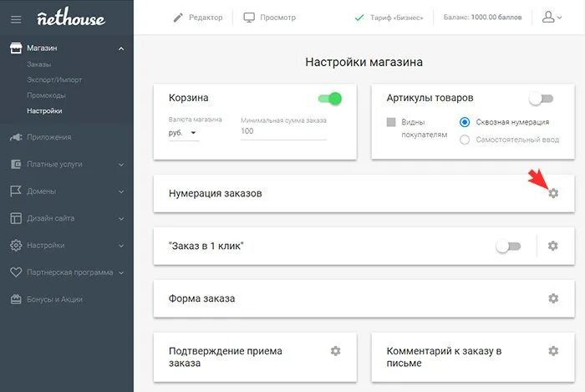
Task: Open Промокоды in the sidebar
Action: pyautogui.click(x=46, y=95)
